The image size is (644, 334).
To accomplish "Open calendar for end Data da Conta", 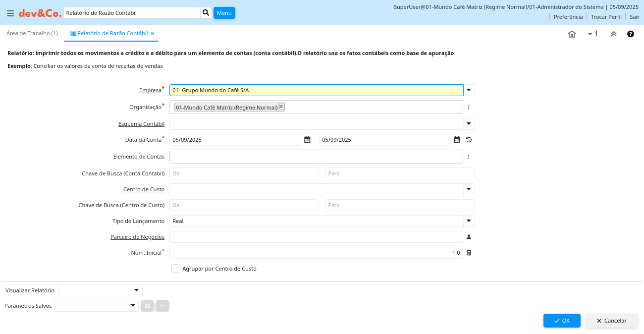I will tap(457, 140).
